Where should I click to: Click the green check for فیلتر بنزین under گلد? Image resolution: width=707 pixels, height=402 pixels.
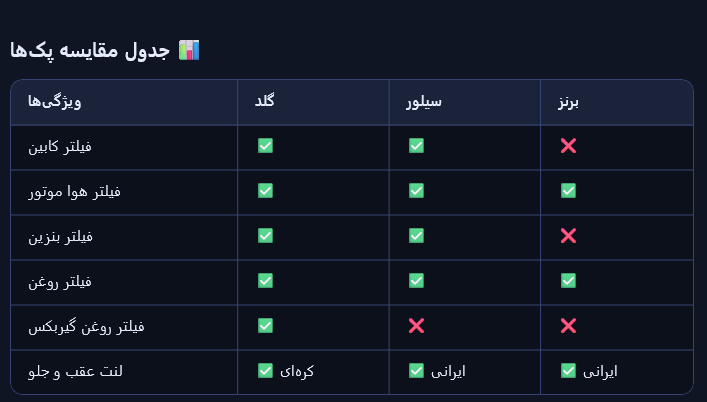(265, 236)
